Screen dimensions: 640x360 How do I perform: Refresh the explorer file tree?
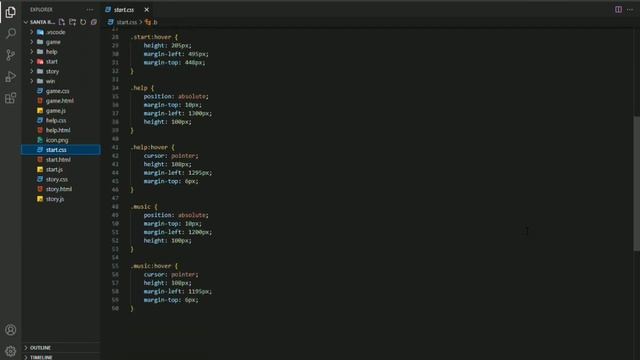click(x=83, y=22)
